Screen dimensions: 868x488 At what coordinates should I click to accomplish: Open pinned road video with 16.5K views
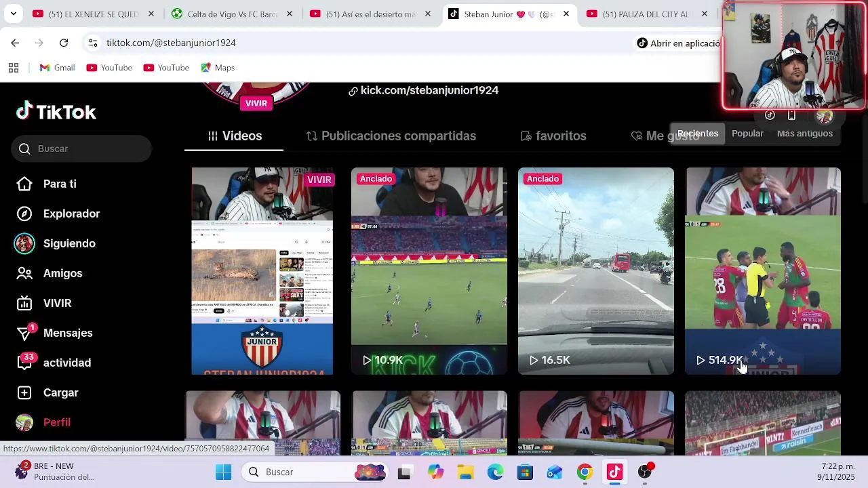[x=596, y=271]
